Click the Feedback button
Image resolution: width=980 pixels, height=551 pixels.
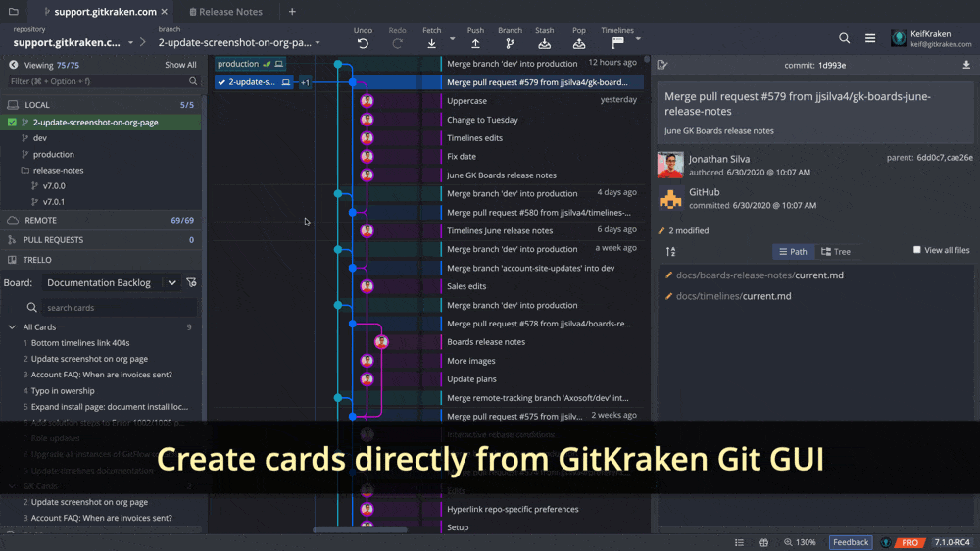(x=850, y=542)
